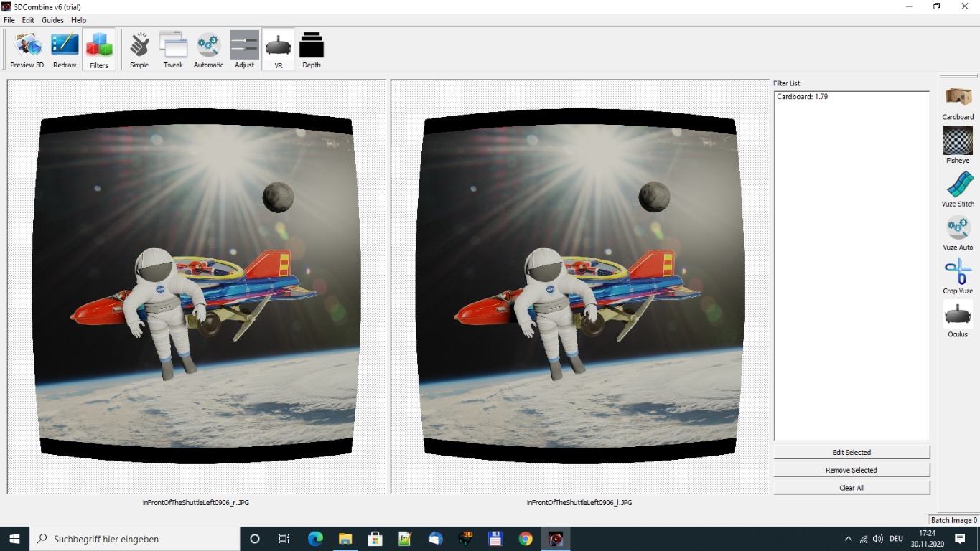Add the Cardboard filter
980x551 pixels.
pos(958,103)
